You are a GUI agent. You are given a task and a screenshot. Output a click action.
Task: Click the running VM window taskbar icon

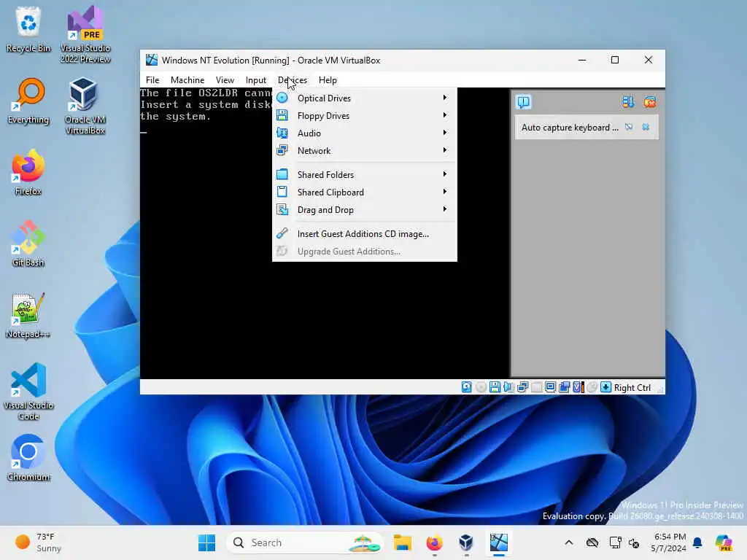[x=498, y=542]
